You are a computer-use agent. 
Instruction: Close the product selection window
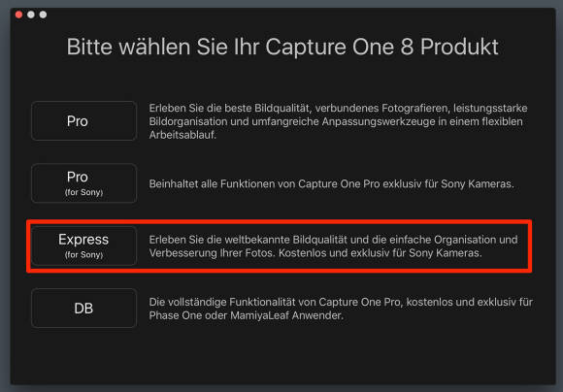click(19, 15)
